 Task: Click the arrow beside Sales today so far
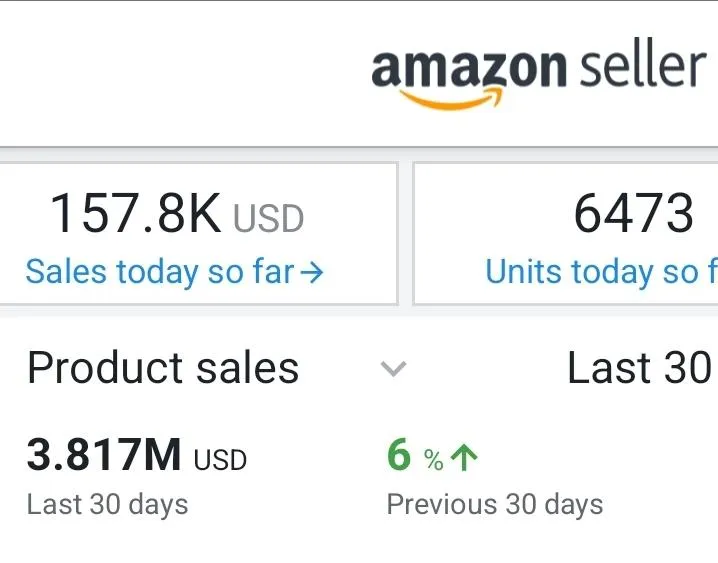(313, 272)
